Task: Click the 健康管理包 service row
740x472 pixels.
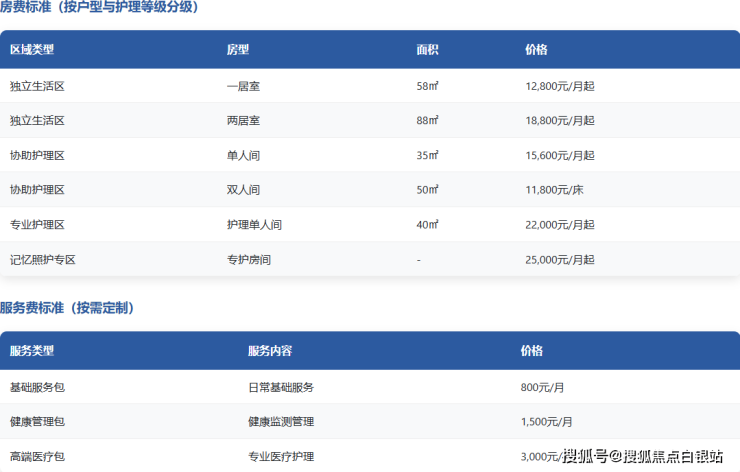Action: coord(37,422)
